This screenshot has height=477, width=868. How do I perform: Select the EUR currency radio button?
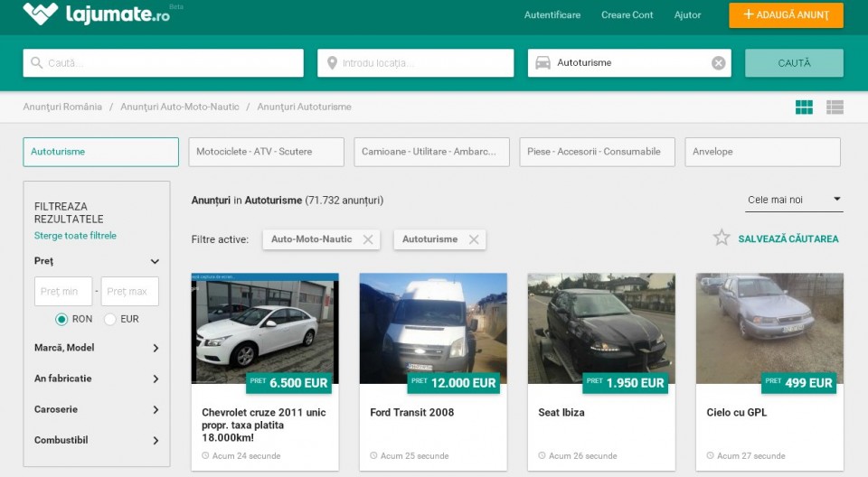[x=110, y=319]
